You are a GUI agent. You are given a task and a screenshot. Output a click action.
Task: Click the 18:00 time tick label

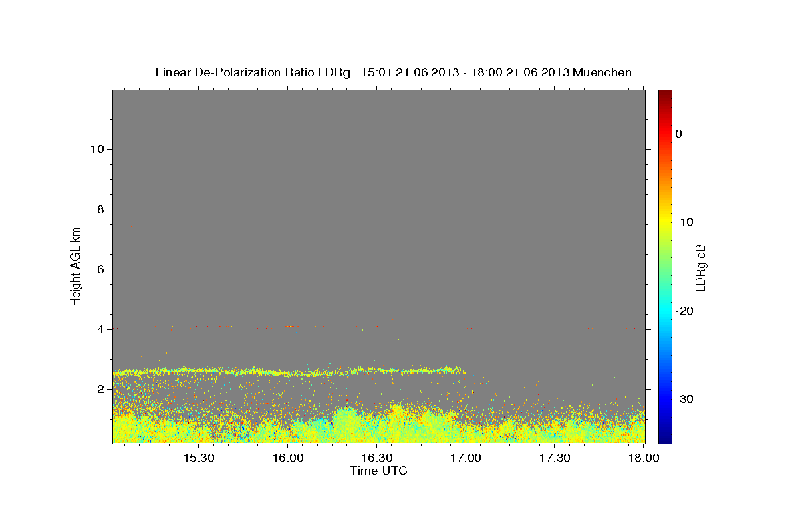pos(644,458)
